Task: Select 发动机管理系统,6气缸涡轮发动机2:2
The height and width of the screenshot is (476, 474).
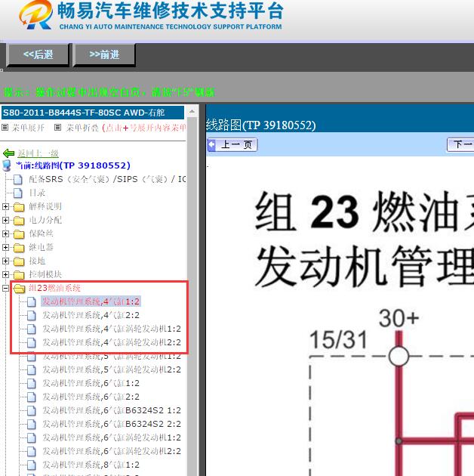Action: 111,451
